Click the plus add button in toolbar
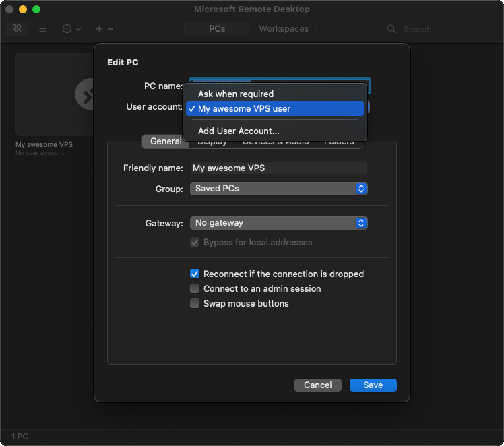The image size is (504, 446). click(x=104, y=29)
